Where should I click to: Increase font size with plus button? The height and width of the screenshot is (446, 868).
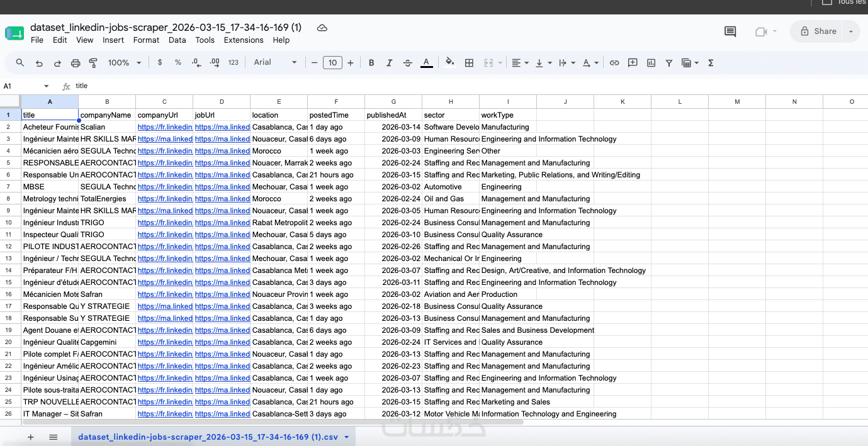[x=351, y=63]
